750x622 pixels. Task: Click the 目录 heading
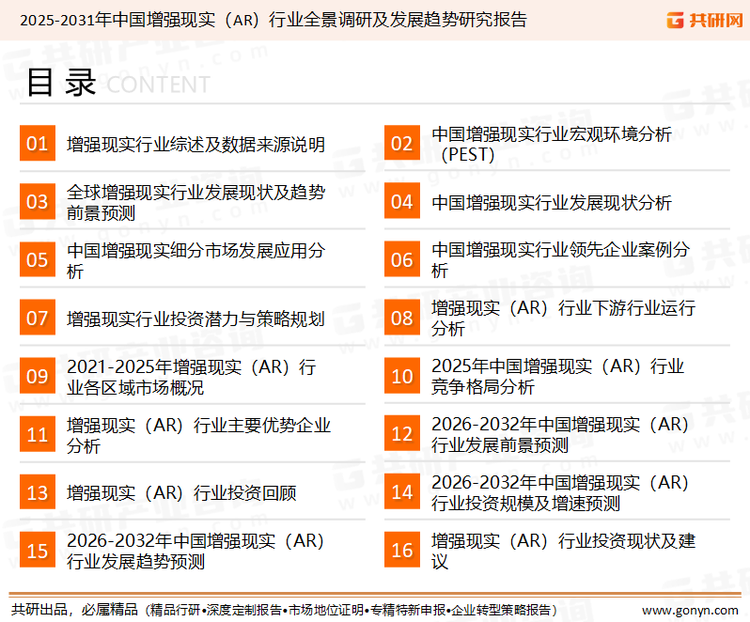(61, 83)
